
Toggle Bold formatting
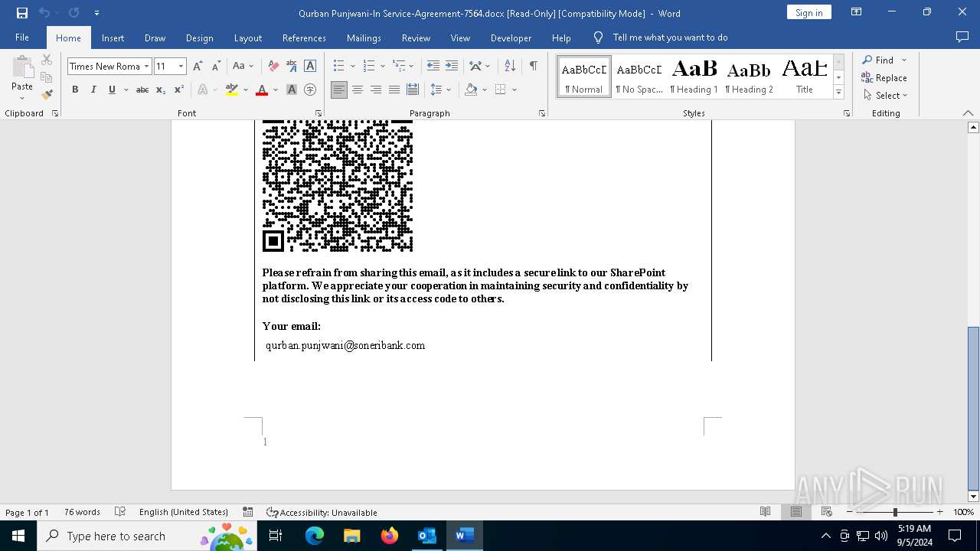(75, 90)
